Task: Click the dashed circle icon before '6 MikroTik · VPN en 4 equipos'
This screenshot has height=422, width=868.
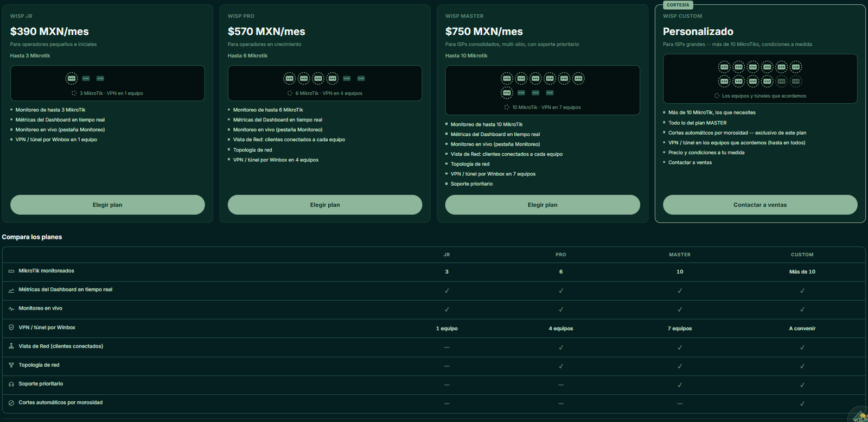Action: (290, 93)
